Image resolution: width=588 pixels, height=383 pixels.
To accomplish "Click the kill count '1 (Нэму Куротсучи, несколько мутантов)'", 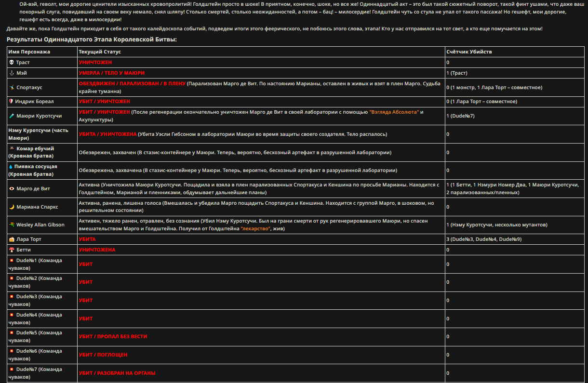I will (497, 225).
